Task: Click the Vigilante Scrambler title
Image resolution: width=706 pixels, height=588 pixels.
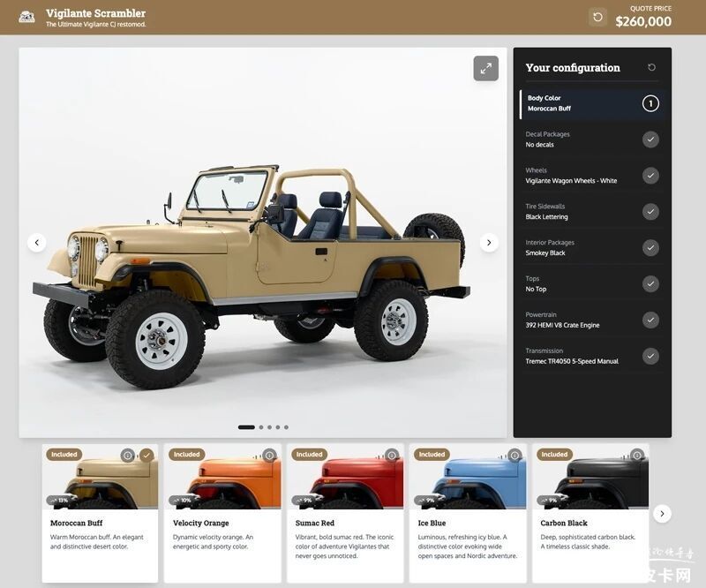Action: pyautogui.click(x=95, y=13)
